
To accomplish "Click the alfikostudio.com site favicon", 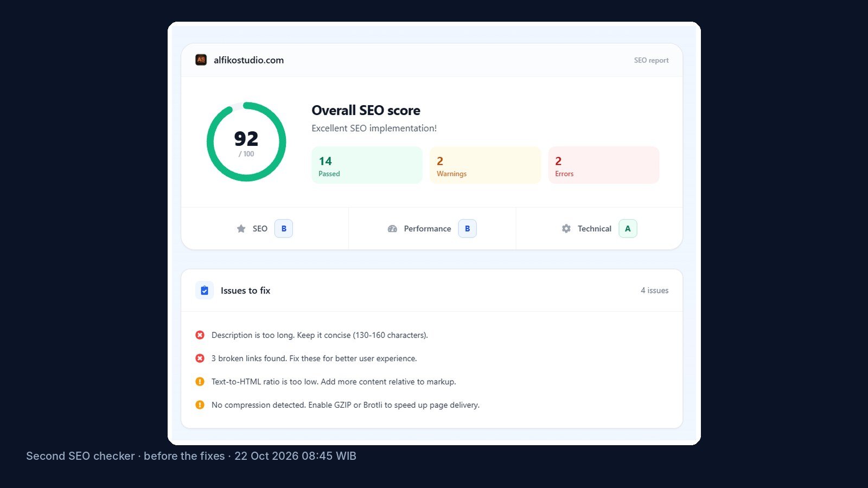I will point(201,60).
